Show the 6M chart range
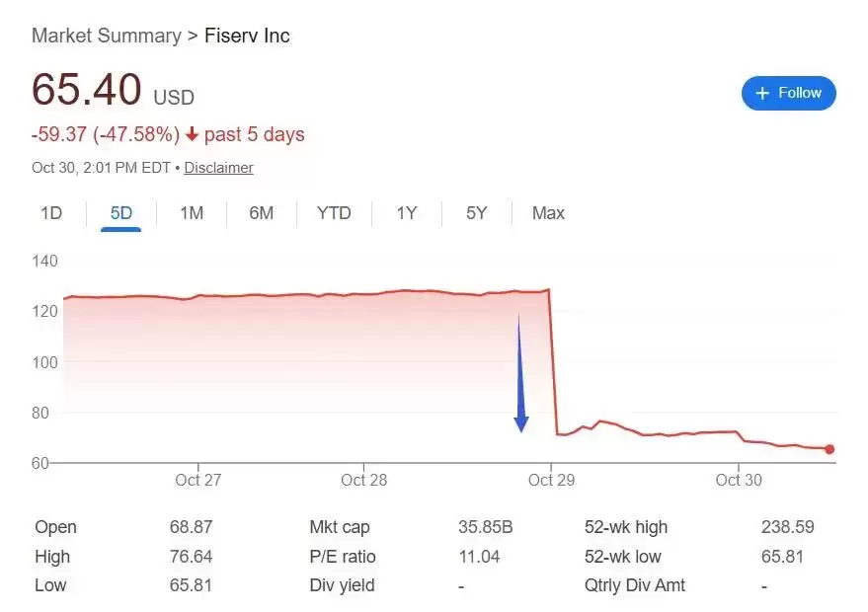Viewport: 868px width, 612px height. point(261,213)
